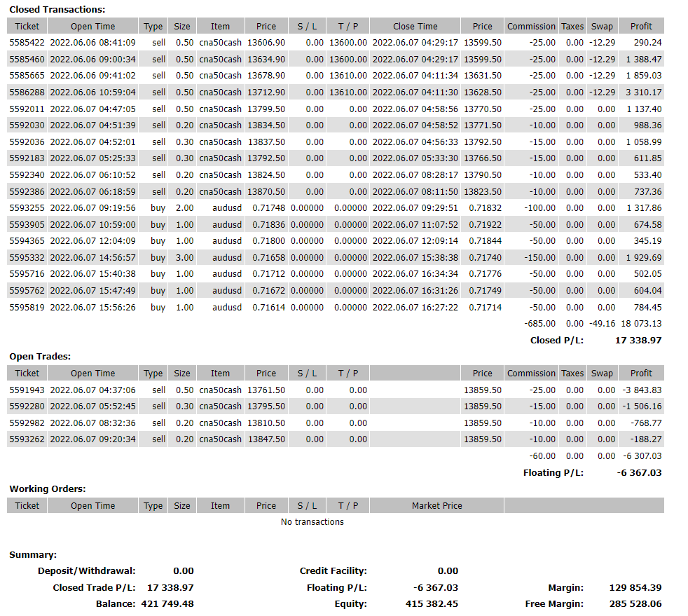Click ticket 5595819

tap(27, 308)
